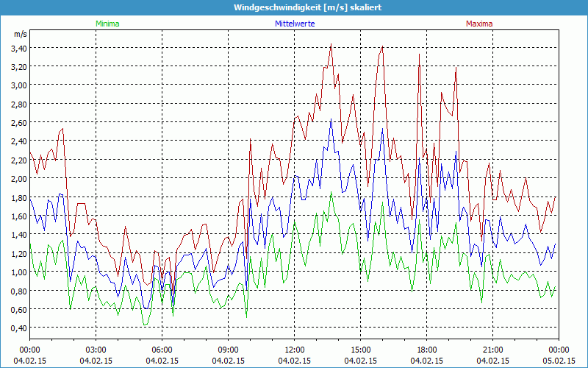This screenshot has height=368, width=588.
Task: Click the 15:00 time axis label
Action: coord(360,350)
